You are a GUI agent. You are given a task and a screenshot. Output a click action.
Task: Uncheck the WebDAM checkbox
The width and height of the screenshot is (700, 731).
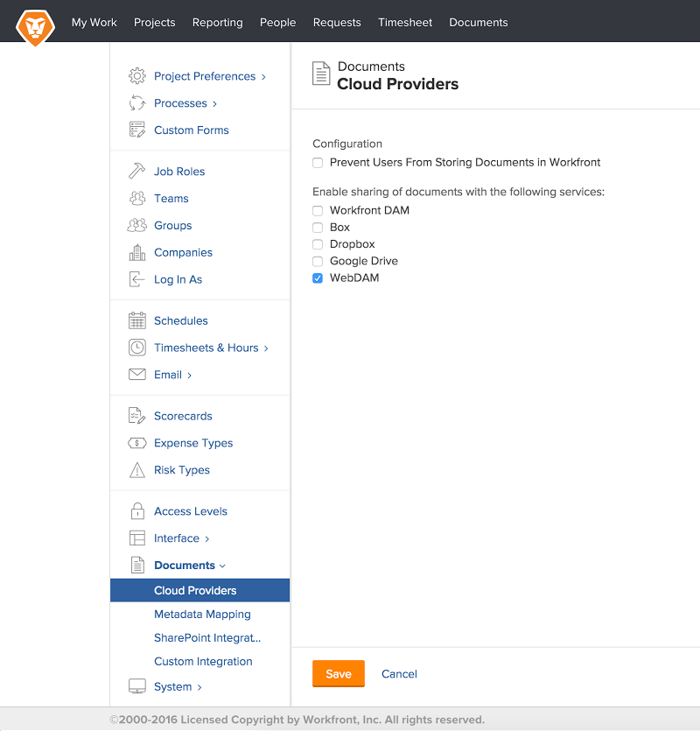pos(318,278)
